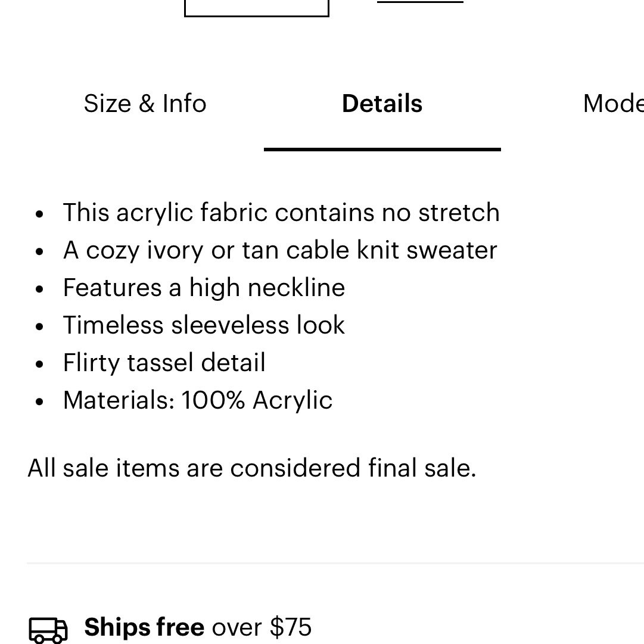Click the 'All sale items are considered final sale' notice
The width and height of the screenshot is (644, 644).
pyautogui.click(x=252, y=468)
